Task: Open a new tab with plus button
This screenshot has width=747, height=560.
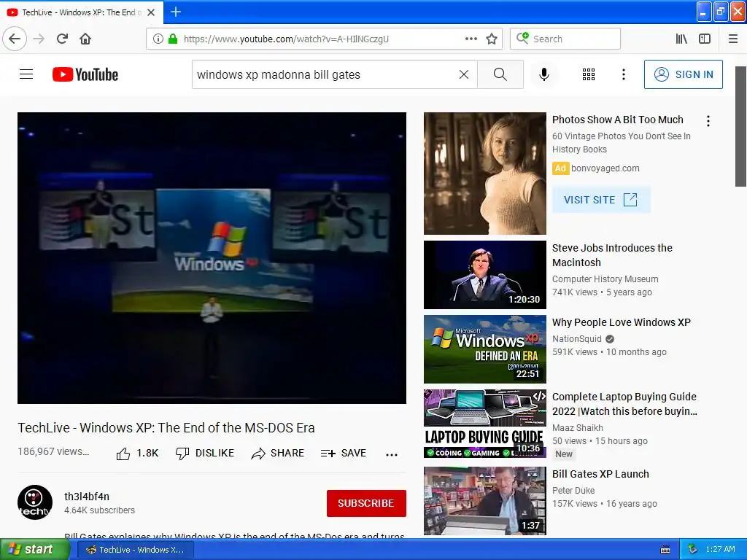Action: coord(176,12)
